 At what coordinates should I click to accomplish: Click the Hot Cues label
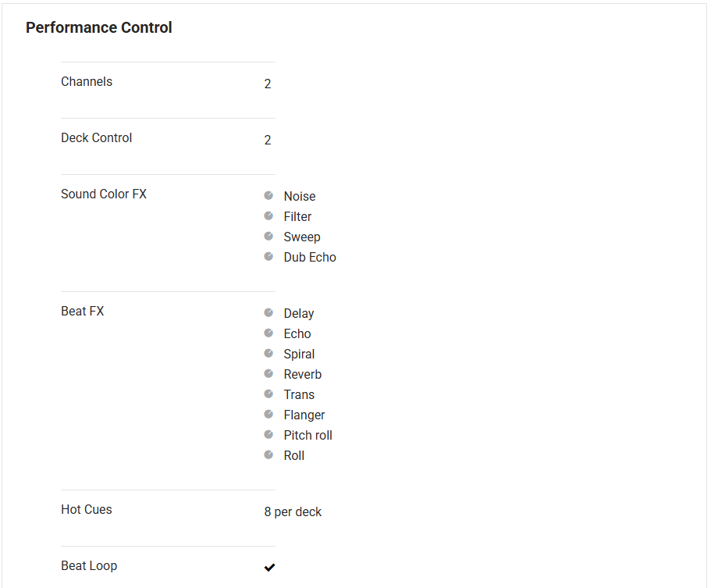[87, 510]
